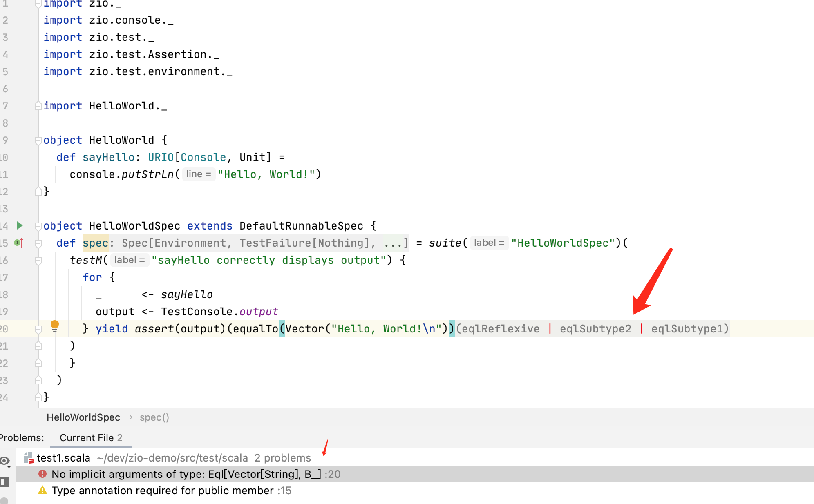
Task: Select the Type annotation required warning entry
Action: (172, 491)
